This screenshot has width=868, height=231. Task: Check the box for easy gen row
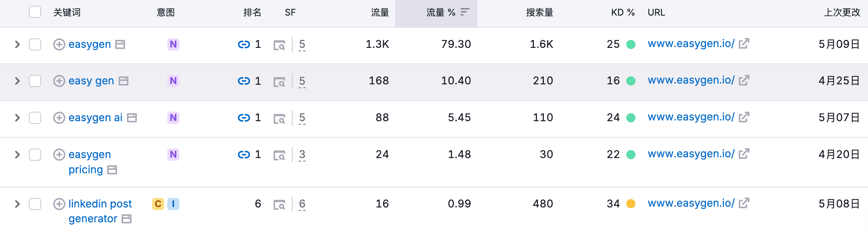pyautogui.click(x=35, y=81)
